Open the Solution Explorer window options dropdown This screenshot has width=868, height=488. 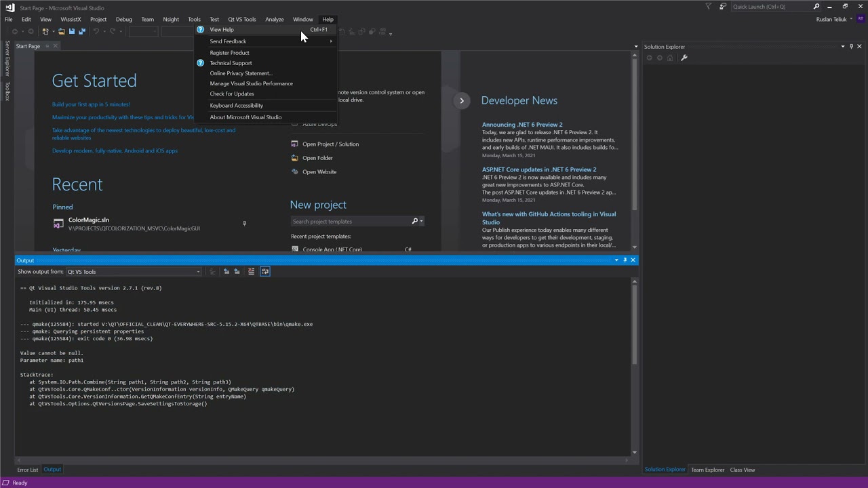[x=842, y=47]
